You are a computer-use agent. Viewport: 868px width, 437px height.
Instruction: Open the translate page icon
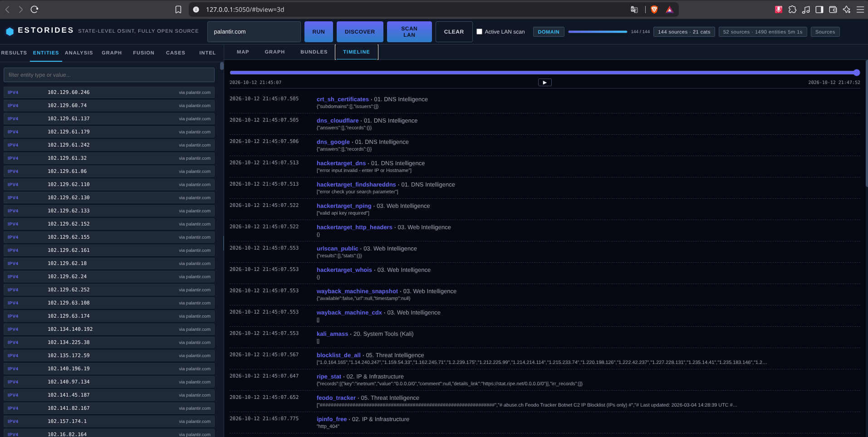point(634,10)
